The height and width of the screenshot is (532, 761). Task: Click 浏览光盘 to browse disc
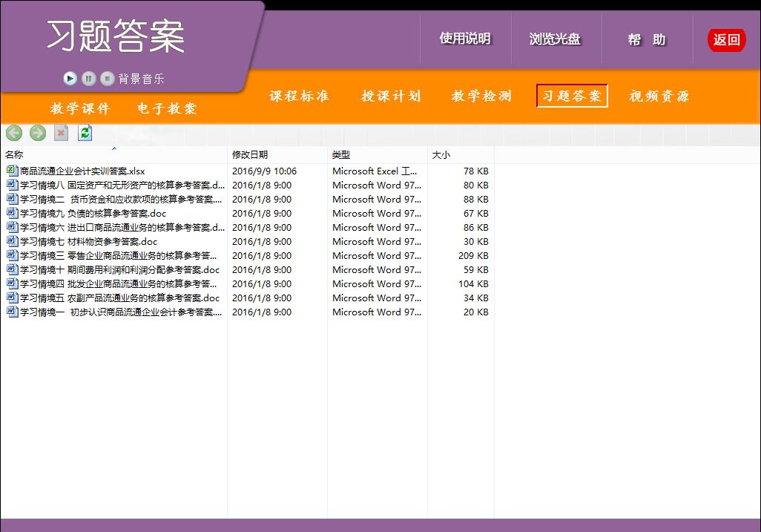(555, 39)
